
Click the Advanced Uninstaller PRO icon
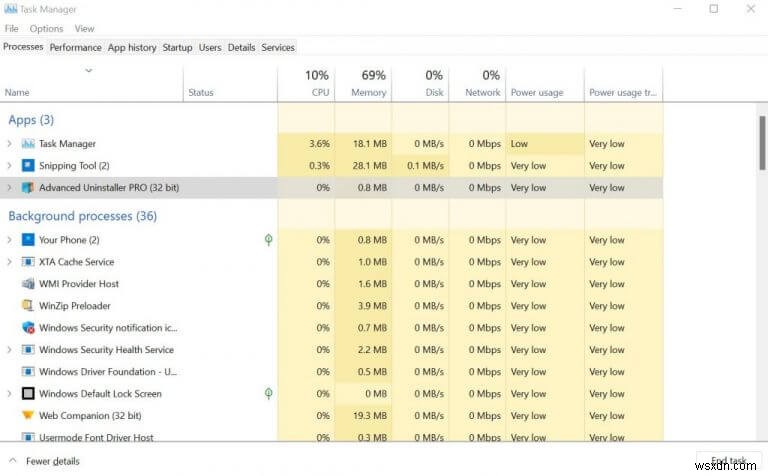tap(28, 188)
